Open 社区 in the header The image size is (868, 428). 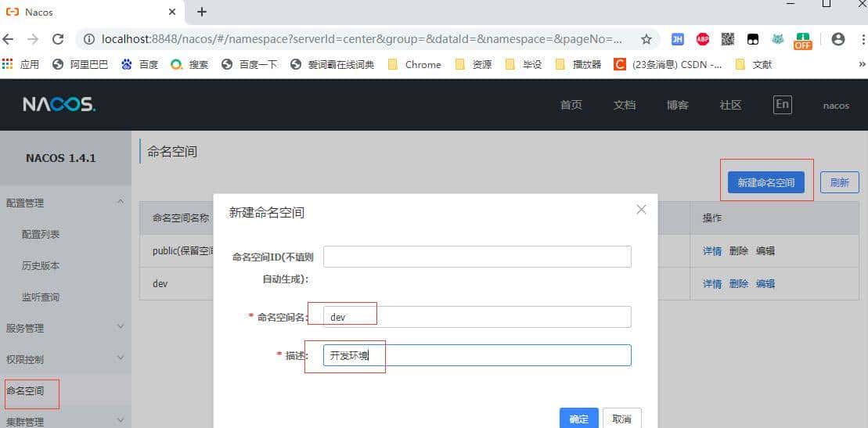pyautogui.click(x=731, y=105)
